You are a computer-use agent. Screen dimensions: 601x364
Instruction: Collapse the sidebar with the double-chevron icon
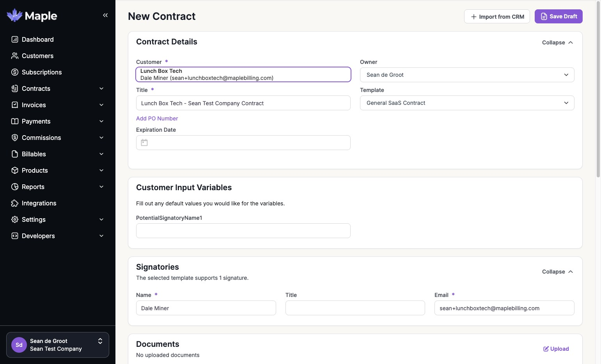pyautogui.click(x=105, y=15)
